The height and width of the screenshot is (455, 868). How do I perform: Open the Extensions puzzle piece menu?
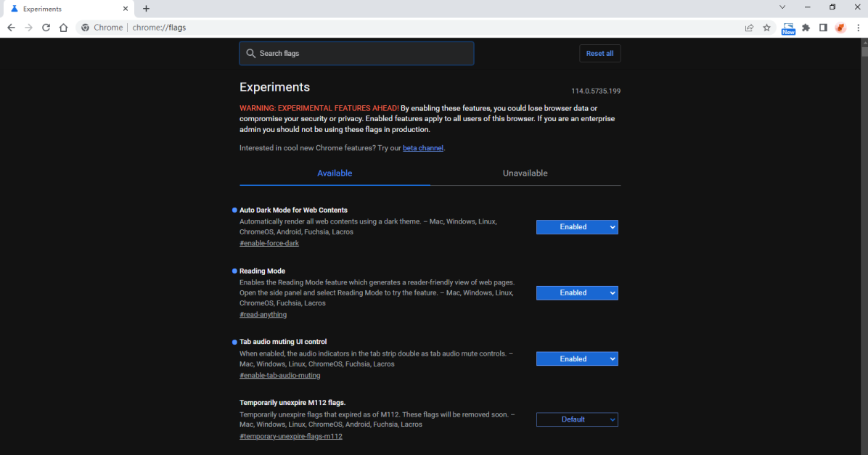click(806, 28)
